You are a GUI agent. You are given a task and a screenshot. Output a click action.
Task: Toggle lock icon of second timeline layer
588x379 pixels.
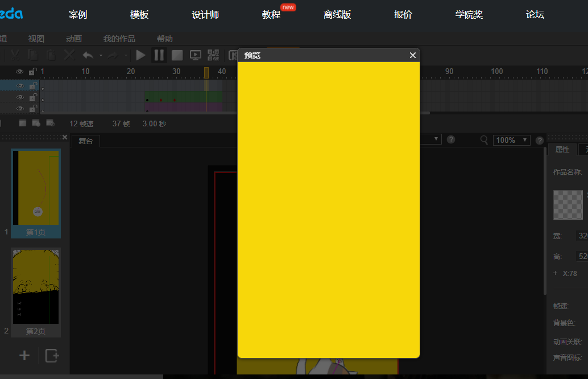click(x=34, y=97)
